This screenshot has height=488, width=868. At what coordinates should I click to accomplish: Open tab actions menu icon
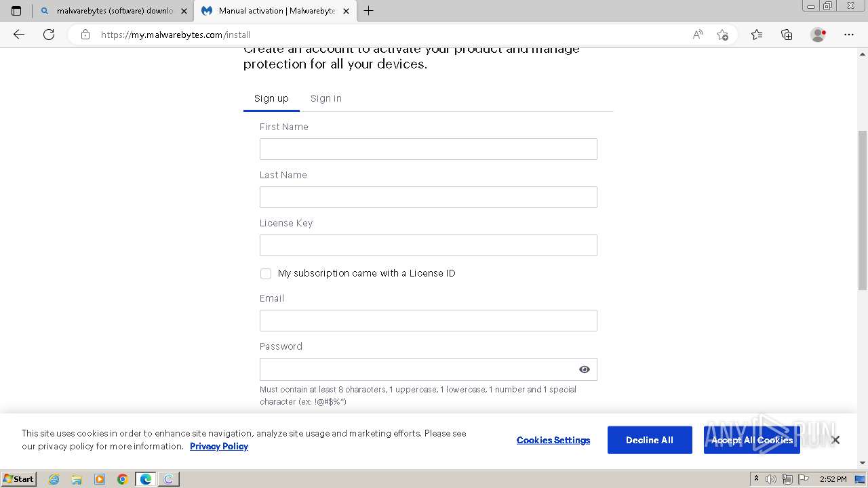(16, 11)
